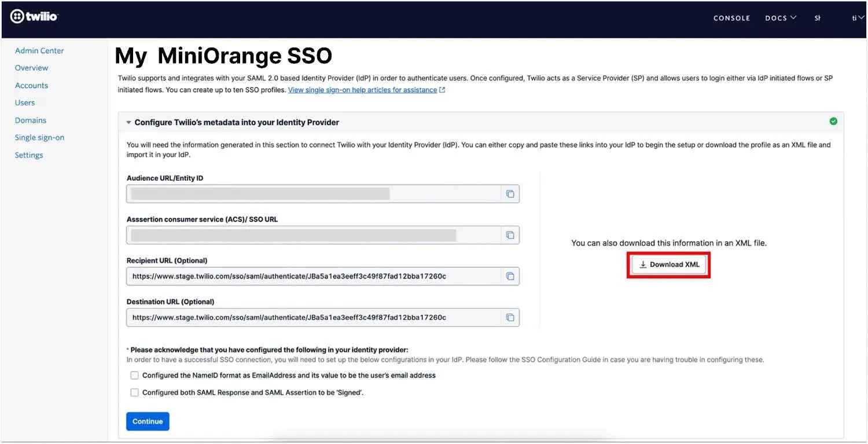Open the Domains sidebar item

31,120
